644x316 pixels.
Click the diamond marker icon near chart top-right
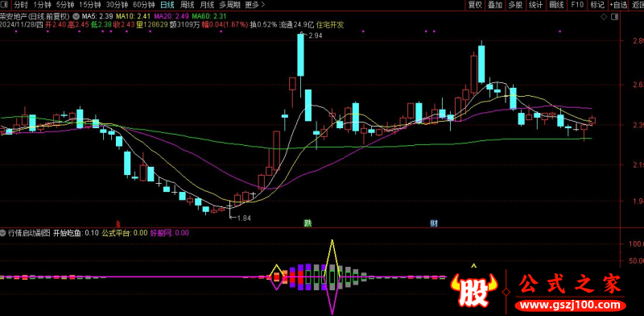coord(604,17)
